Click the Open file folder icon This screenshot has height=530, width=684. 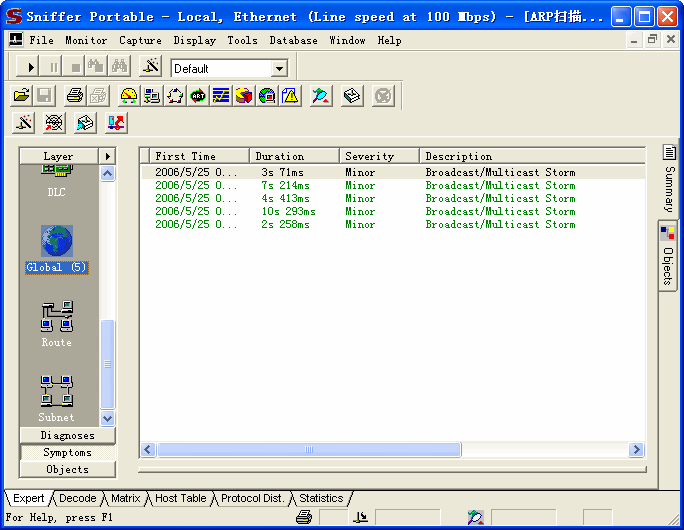tap(21, 96)
